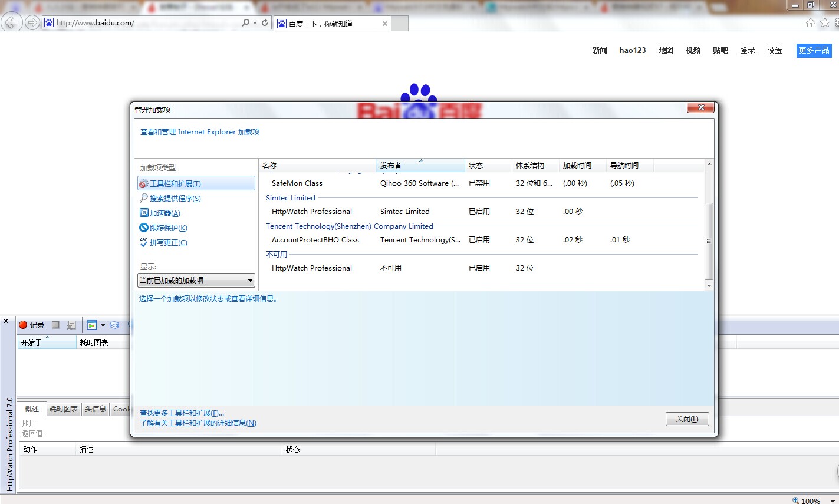This screenshot has height=504, width=839.
Task: Click the 关闭 button in add-ons dialog
Action: point(687,419)
